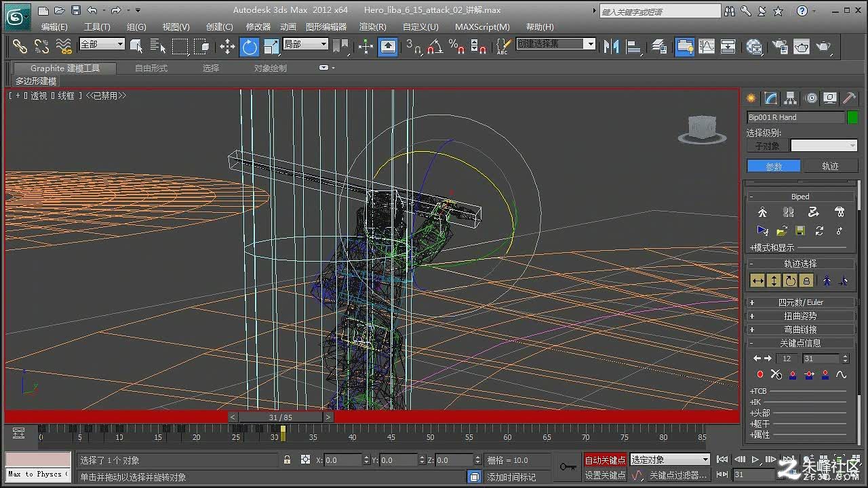Screen dimensions: 868x488
Task: Click the green object color swatch
Action: (x=852, y=117)
